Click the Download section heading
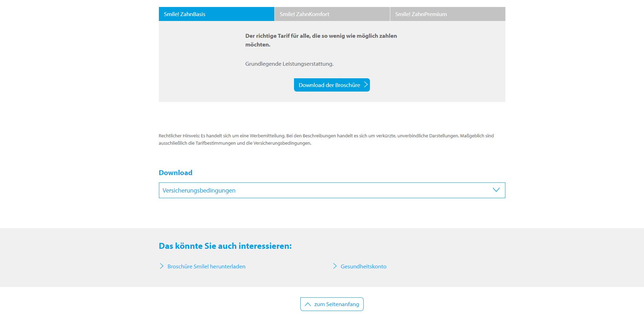644x318 pixels. [175, 173]
